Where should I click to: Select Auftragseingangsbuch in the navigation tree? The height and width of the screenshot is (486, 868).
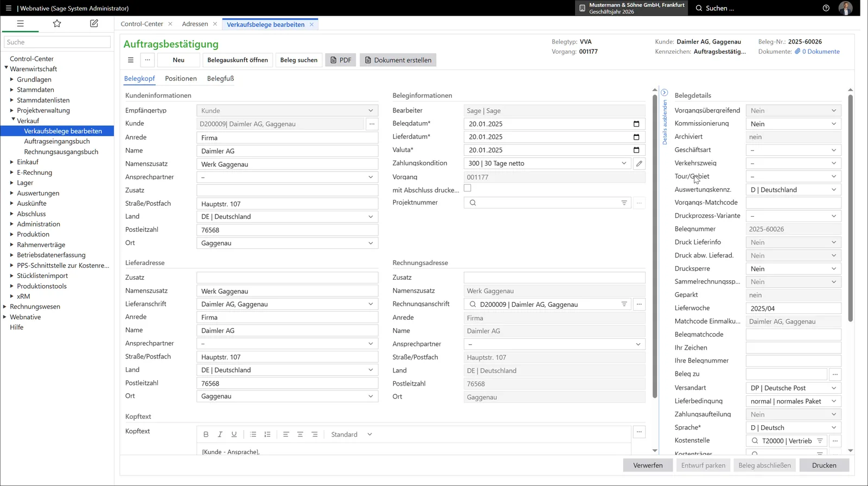click(57, 141)
